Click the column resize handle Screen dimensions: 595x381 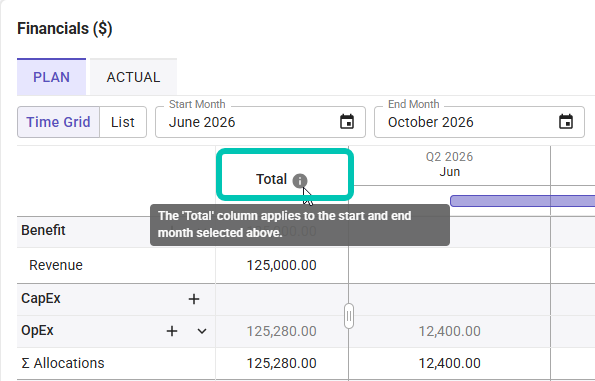click(x=349, y=316)
